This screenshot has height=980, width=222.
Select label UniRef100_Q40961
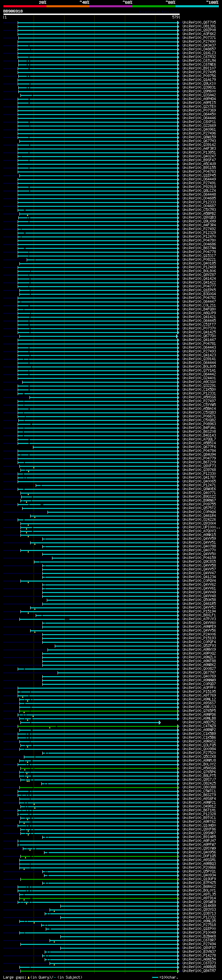pos(199,129)
